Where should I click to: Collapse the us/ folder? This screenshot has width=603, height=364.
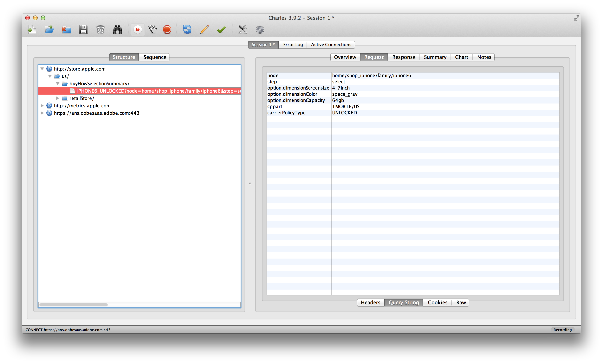(50, 76)
